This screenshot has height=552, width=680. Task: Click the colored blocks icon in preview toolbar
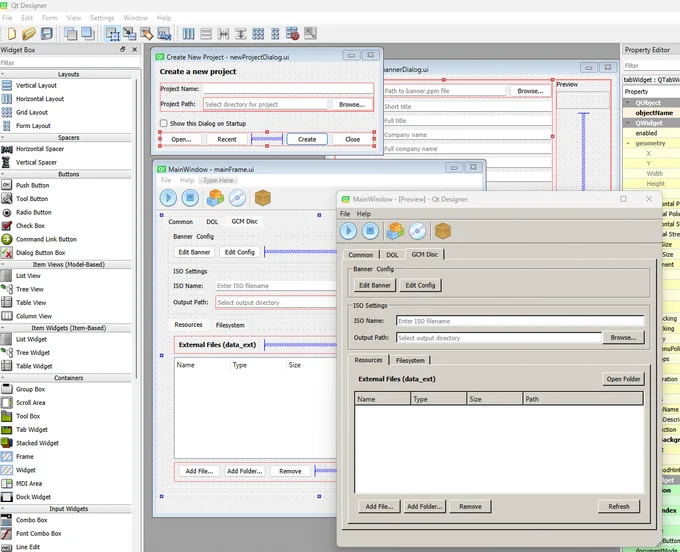click(x=395, y=231)
